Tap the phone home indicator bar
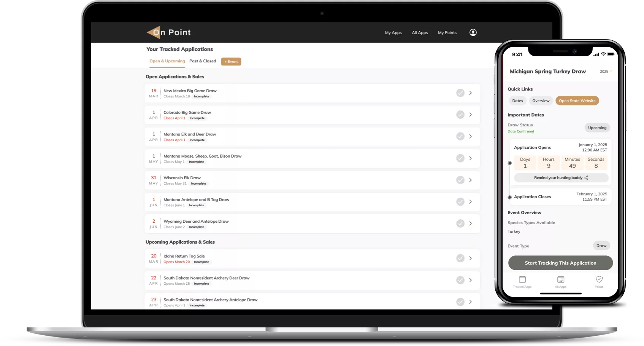 (x=561, y=293)
